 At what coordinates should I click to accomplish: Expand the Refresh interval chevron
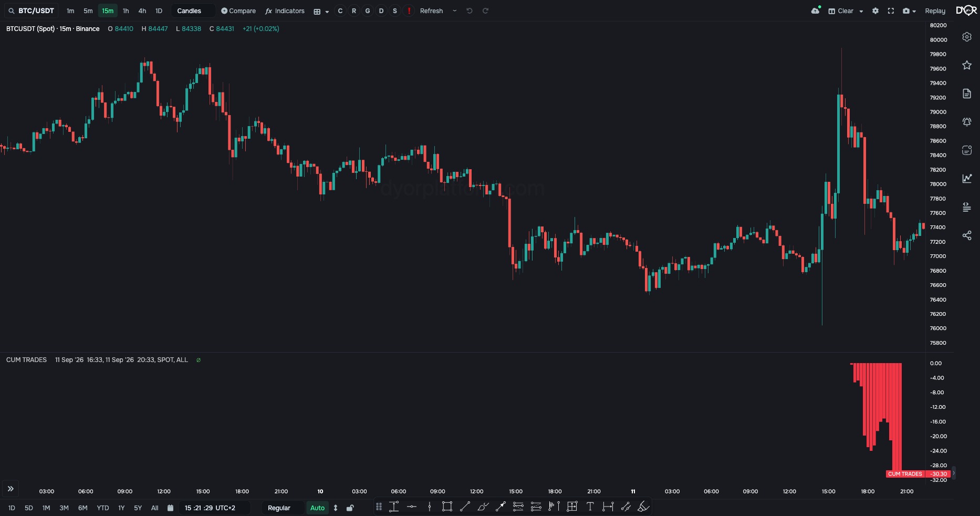(x=455, y=11)
